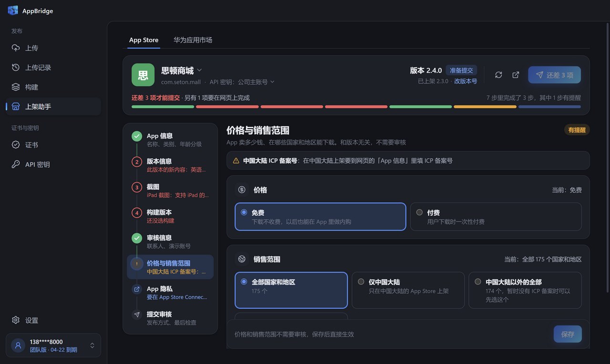
Task: Click the 上架助手 storefront icon
Action: (x=16, y=107)
